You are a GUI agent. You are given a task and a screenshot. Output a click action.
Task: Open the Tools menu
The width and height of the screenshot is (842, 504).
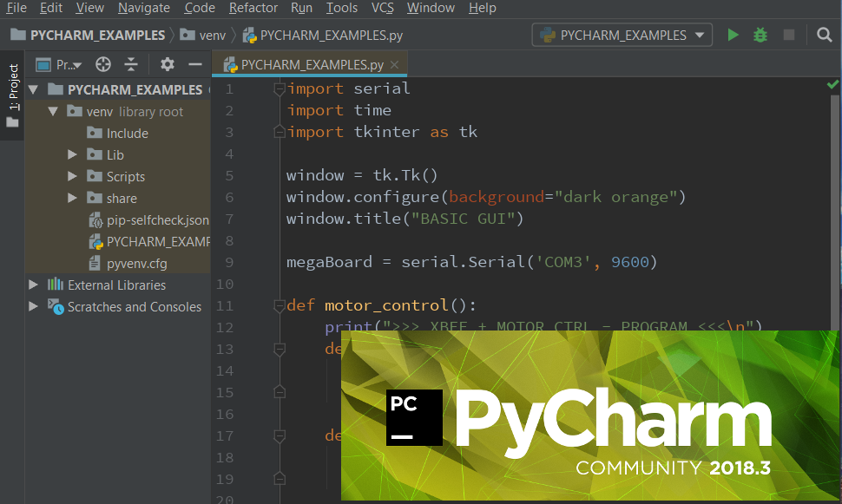coord(341,8)
